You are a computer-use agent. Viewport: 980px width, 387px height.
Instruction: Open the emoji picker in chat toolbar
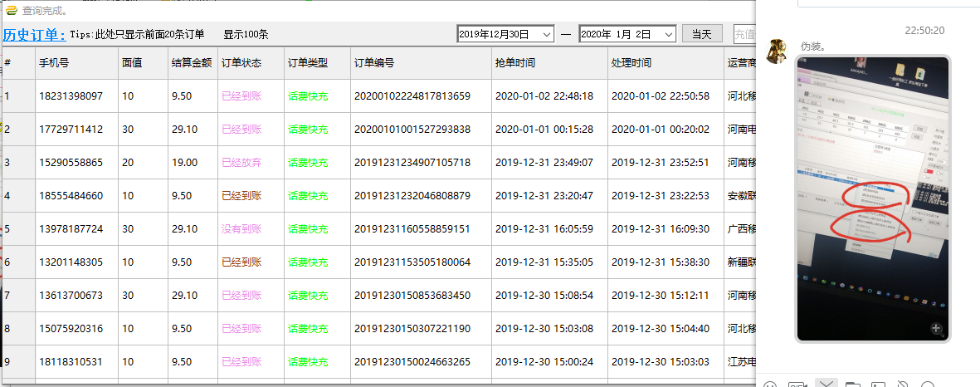pyautogui.click(x=770, y=385)
